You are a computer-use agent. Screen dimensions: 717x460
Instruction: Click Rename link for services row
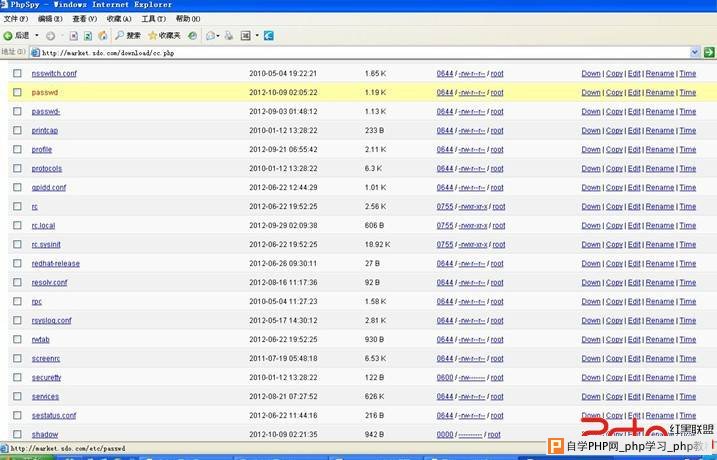[x=660, y=397]
